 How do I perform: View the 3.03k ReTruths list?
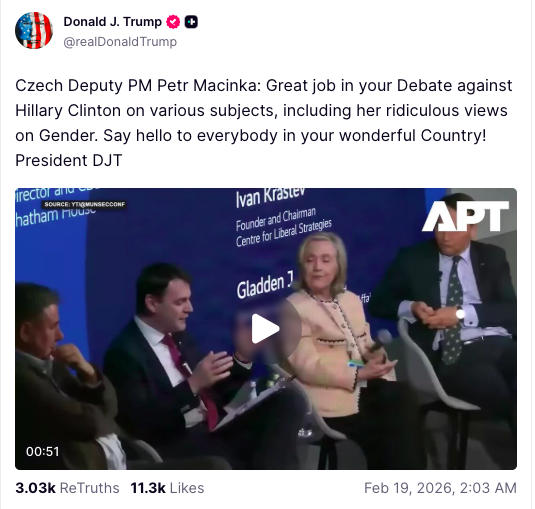pos(67,488)
